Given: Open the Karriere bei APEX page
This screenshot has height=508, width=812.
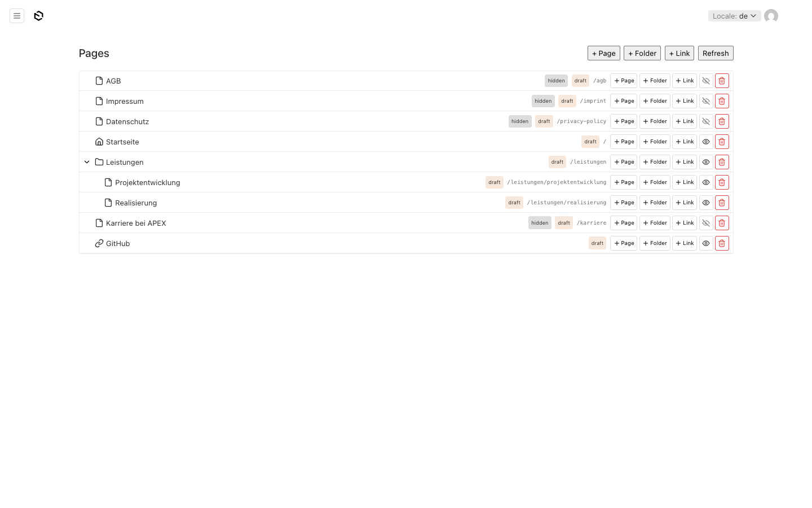Looking at the screenshot, I should [x=136, y=223].
